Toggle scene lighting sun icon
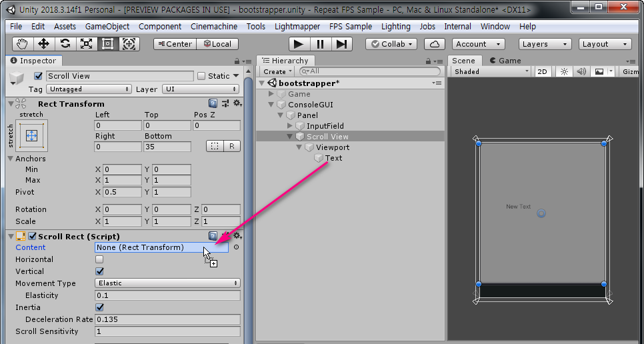Screen dimensions: 644x344 pyautogui.click(x=564, y=71)
